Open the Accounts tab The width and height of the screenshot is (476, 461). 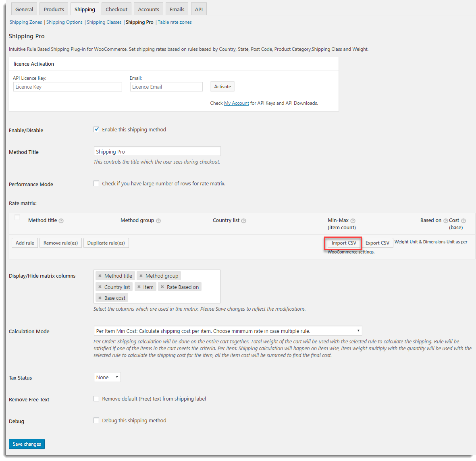click(x=148, y=9)
